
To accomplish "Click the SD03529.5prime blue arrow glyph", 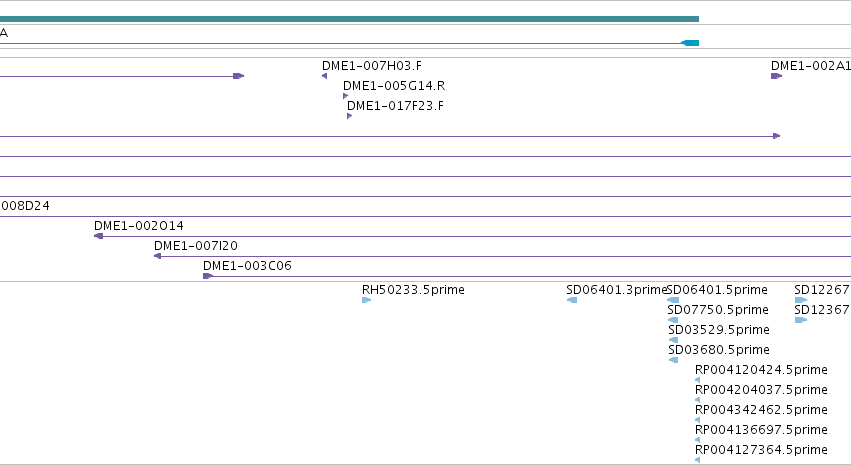I will (x=674, y=340).
